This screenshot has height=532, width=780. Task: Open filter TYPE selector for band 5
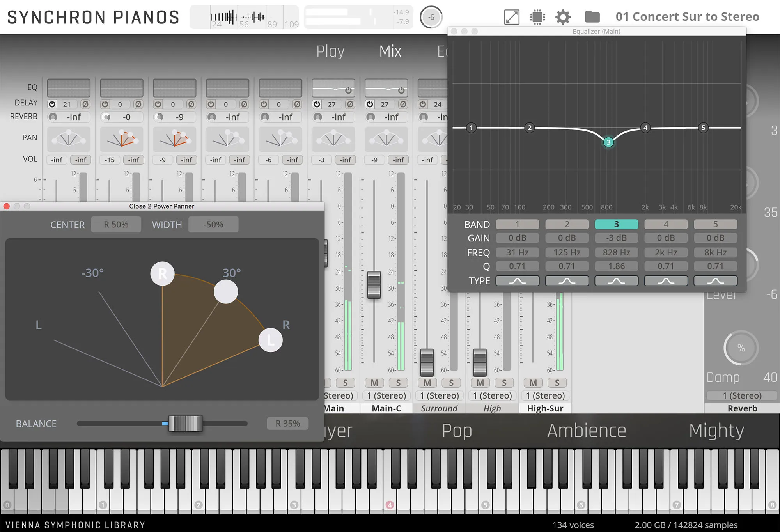coord(715,281)
